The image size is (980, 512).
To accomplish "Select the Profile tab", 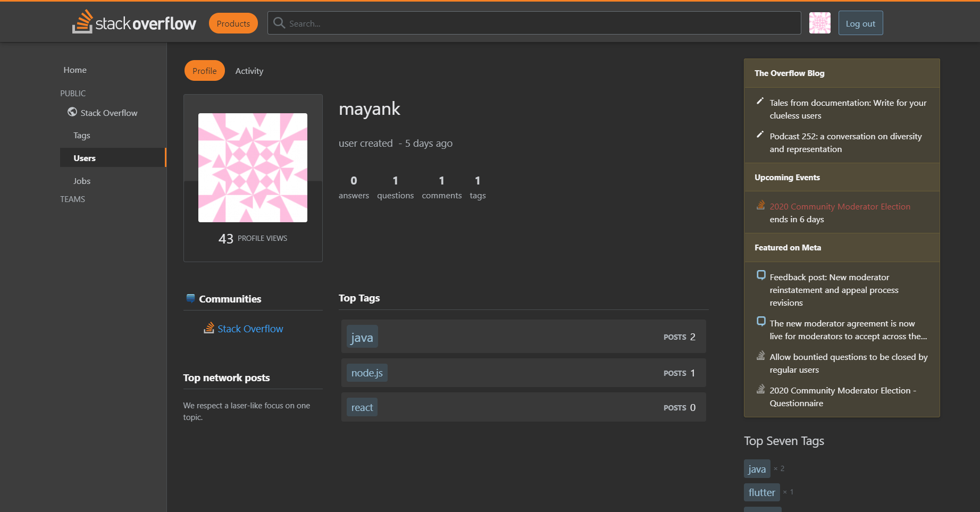I will (204, 70).
